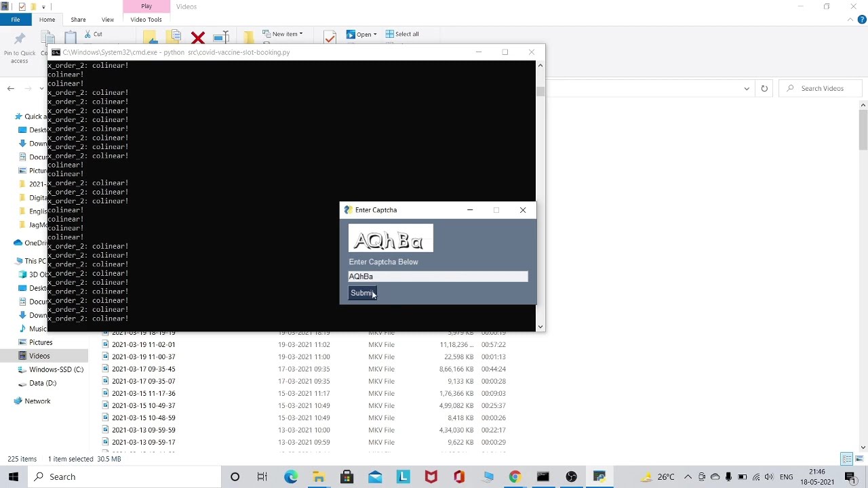Open McAfee from the taskbar
This screenshot has height=488, width=868.
(x=431, y=477)
